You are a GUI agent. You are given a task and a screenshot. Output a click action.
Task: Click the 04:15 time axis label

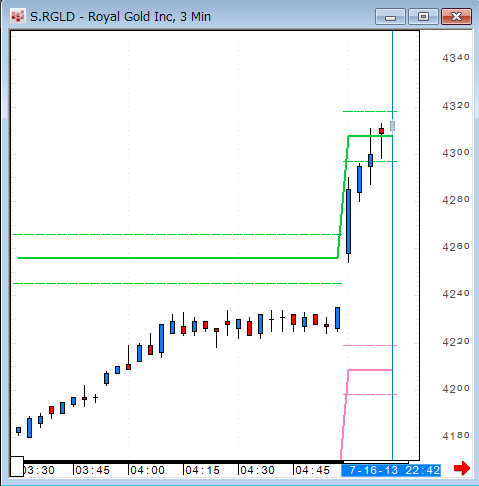(202, 470)
